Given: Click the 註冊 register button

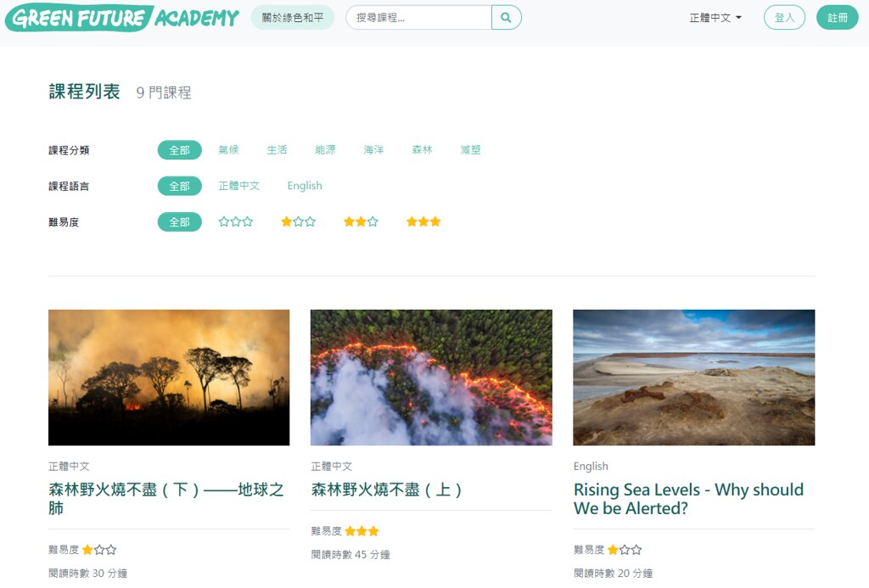Looking at the screenshot, I should [838, 18].
